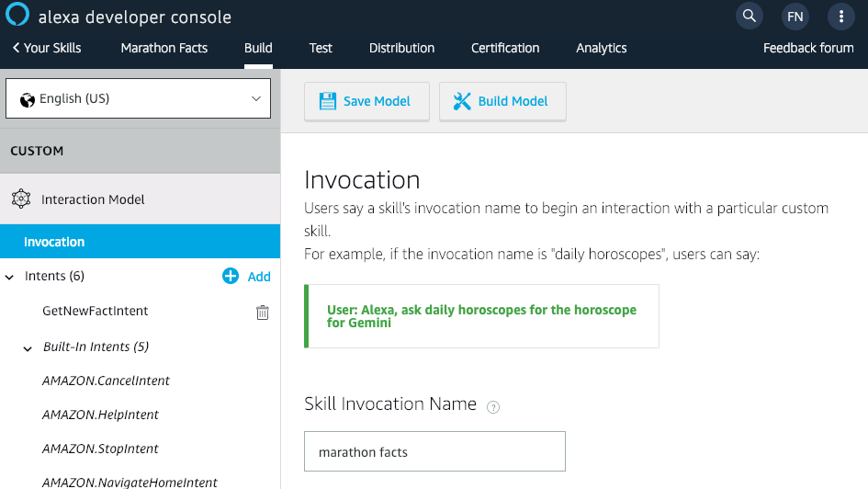Select Invocation in the sidebar

tap(140, 242)
